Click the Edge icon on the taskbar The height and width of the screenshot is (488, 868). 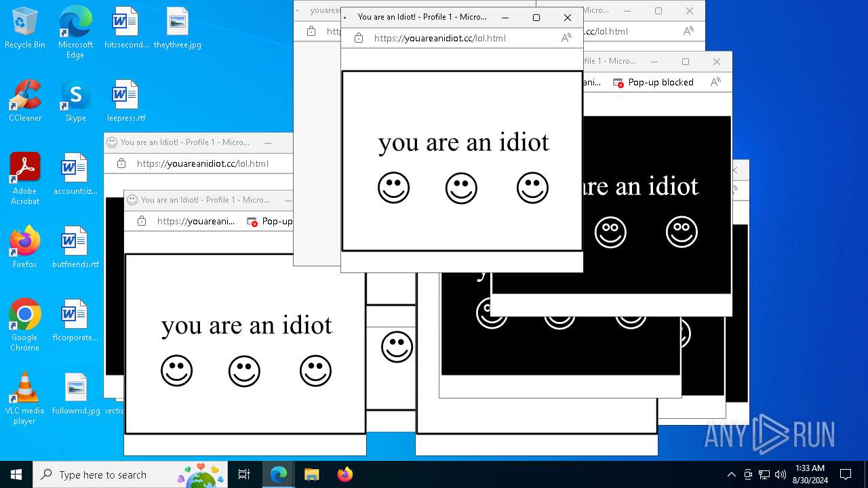279,474
